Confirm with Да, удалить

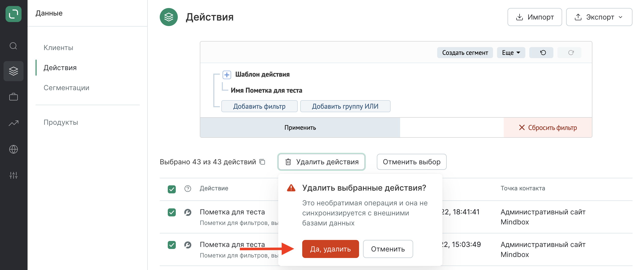click(x=331, y=249)
